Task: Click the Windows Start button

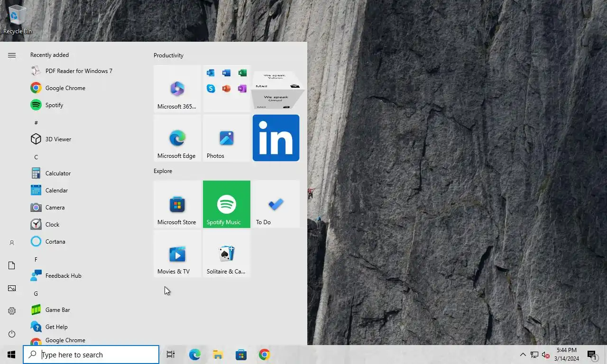Action: coord(11,355)
